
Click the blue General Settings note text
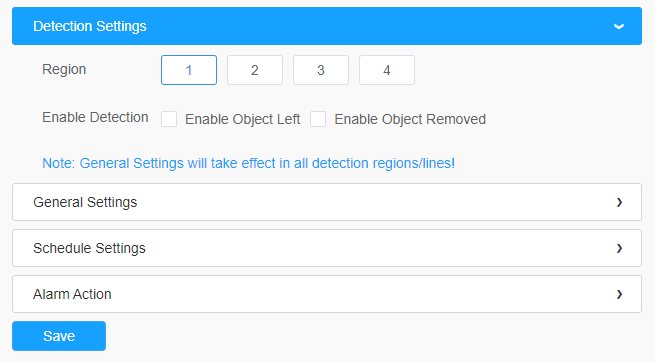pos(249,163)
